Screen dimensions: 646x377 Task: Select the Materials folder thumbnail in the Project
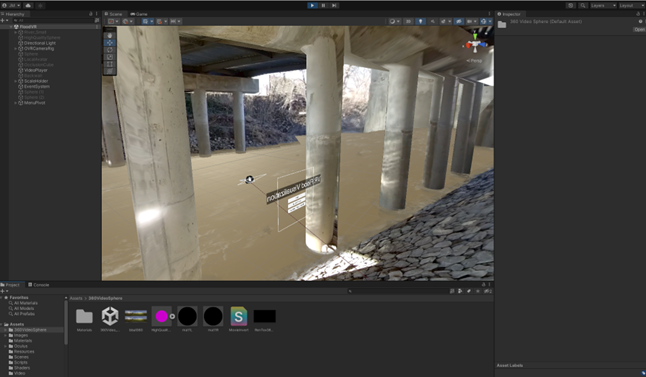pyautogui.click(x=84, y=316)
